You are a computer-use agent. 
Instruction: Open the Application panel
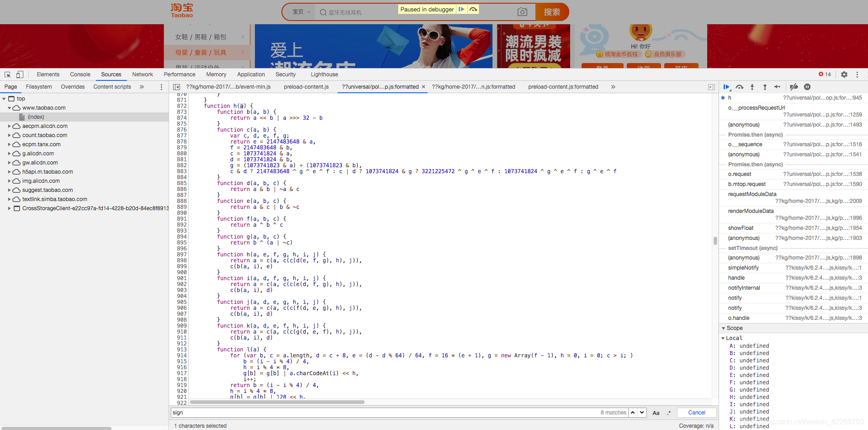click(251, 74)
